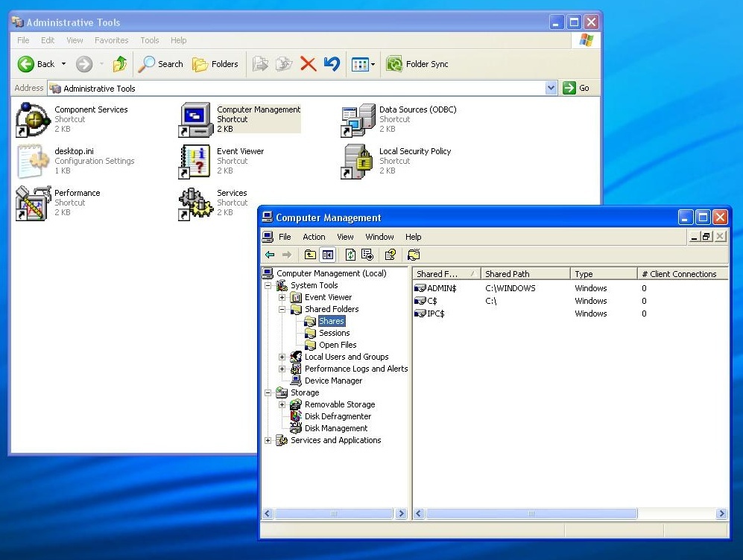Viewport: 743px width, 560px height.
Task: Click the New Share toolbar icon
Action: 414,255
